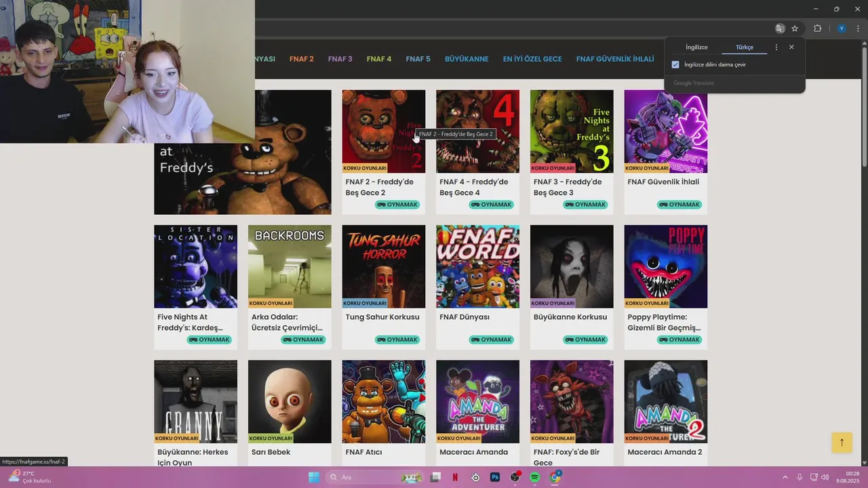Click OYNAMAK under Büyükanne Korkusu
868x488 pixels.
click(x=586, y=340)
